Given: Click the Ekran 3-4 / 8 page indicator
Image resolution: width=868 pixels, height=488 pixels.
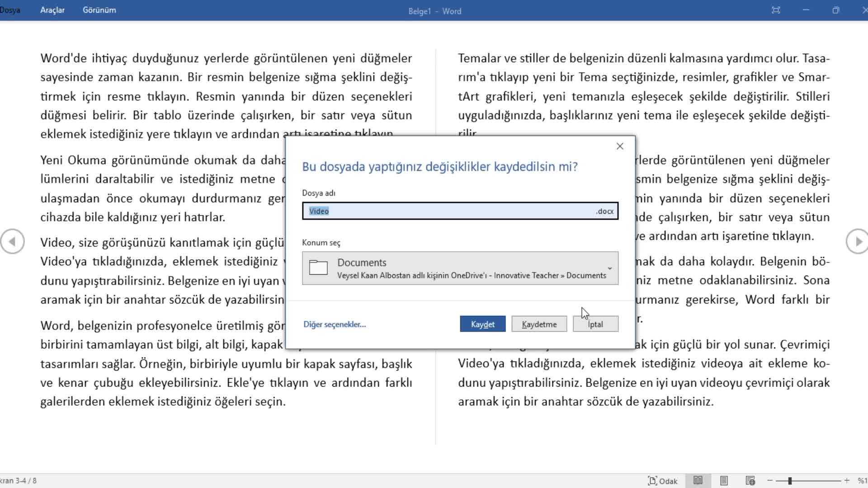Looking at the screenshot, I should (x=19, y=481).
